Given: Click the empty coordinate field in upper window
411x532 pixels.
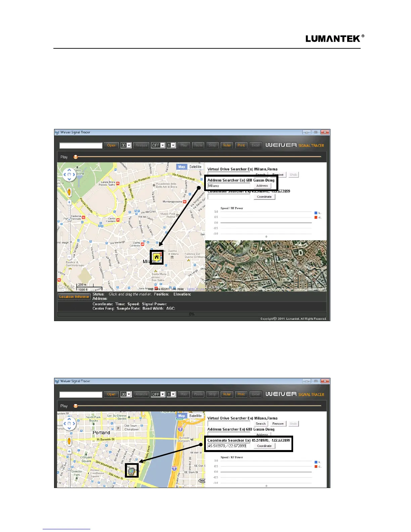Looking at the screenshot, I should [x=229, y=197].
